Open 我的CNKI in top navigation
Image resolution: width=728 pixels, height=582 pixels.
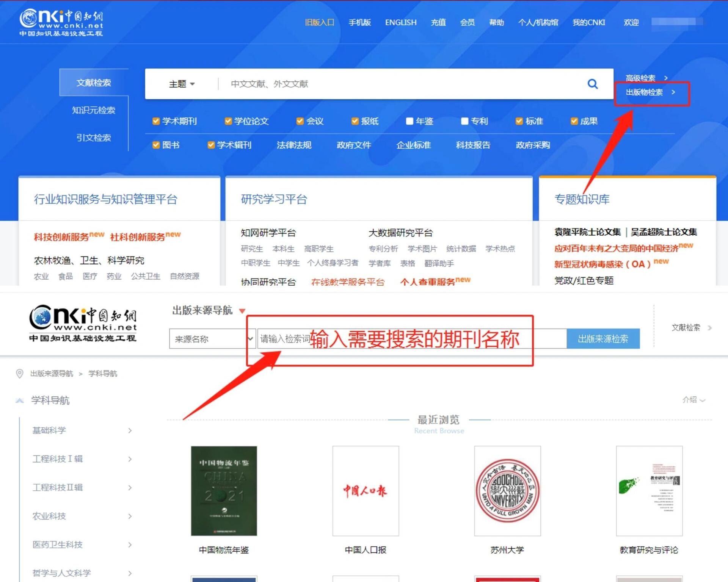click(589, 22)
